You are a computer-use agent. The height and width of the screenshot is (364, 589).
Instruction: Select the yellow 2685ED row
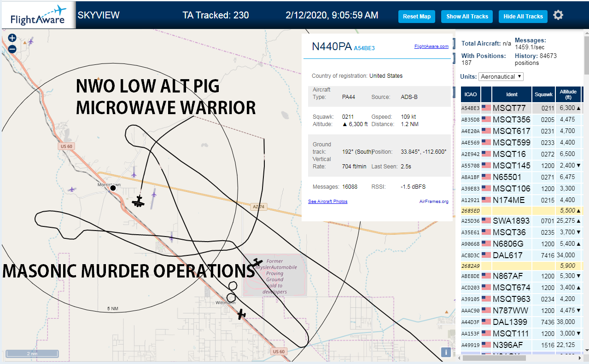[523, 210]
